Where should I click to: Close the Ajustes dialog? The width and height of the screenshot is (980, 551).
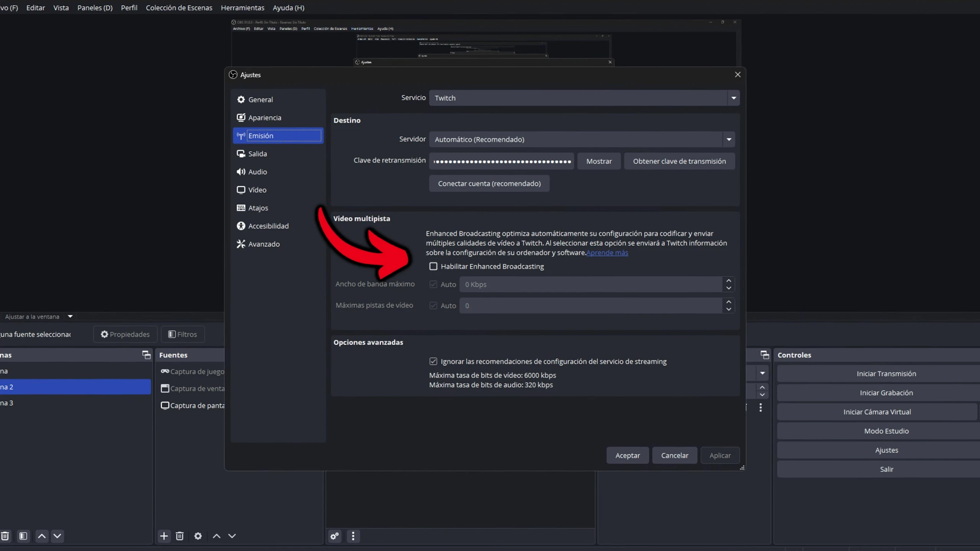[738, 75]
